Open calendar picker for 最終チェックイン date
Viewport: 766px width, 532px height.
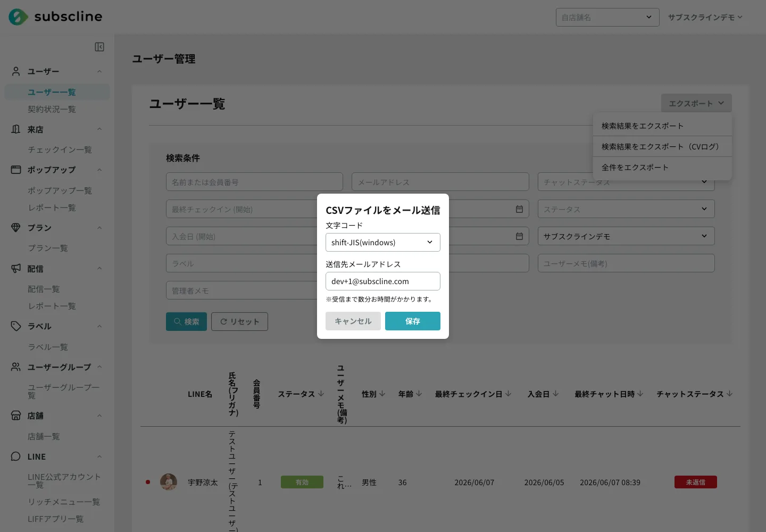tap(519, 209)
